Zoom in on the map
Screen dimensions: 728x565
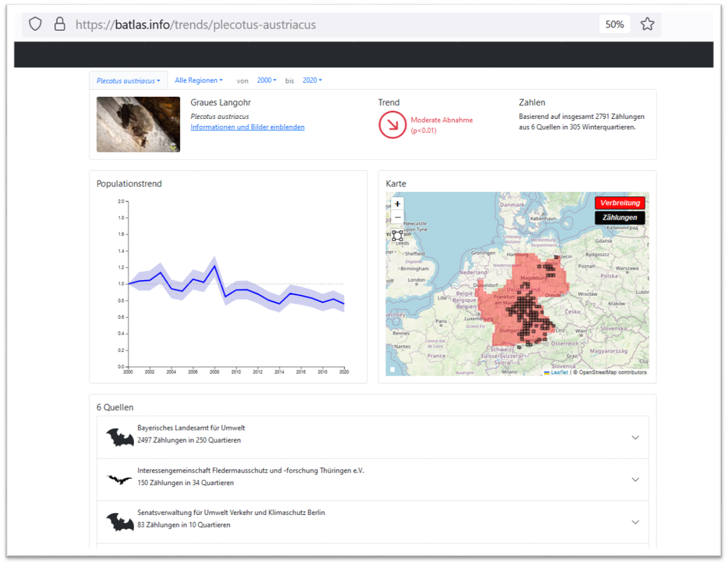pyautogui.click(x=398, y=204)
